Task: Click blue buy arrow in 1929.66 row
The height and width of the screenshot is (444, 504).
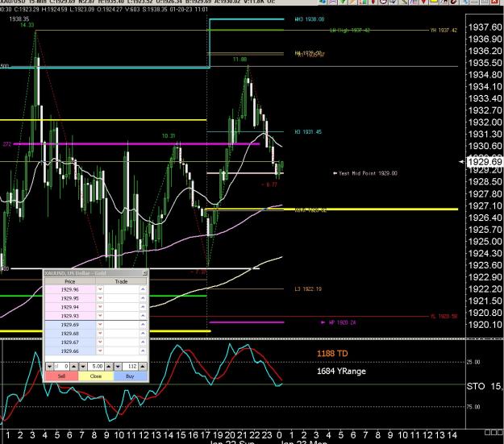Action: (x=143, y=351)
